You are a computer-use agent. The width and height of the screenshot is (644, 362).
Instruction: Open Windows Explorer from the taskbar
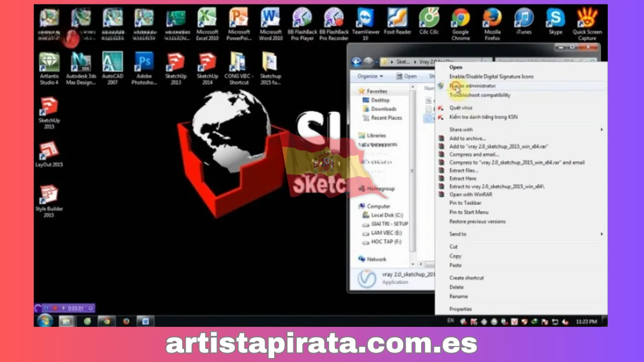click(x=66, y=321)
